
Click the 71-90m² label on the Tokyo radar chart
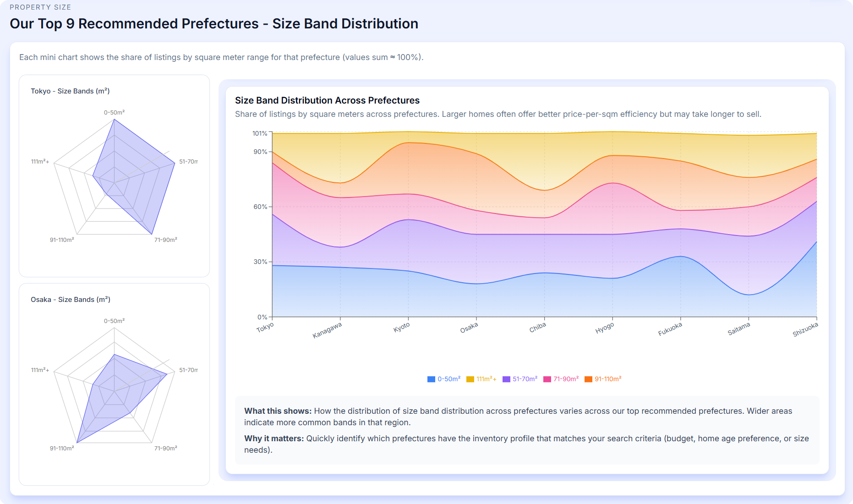[165, 240]
